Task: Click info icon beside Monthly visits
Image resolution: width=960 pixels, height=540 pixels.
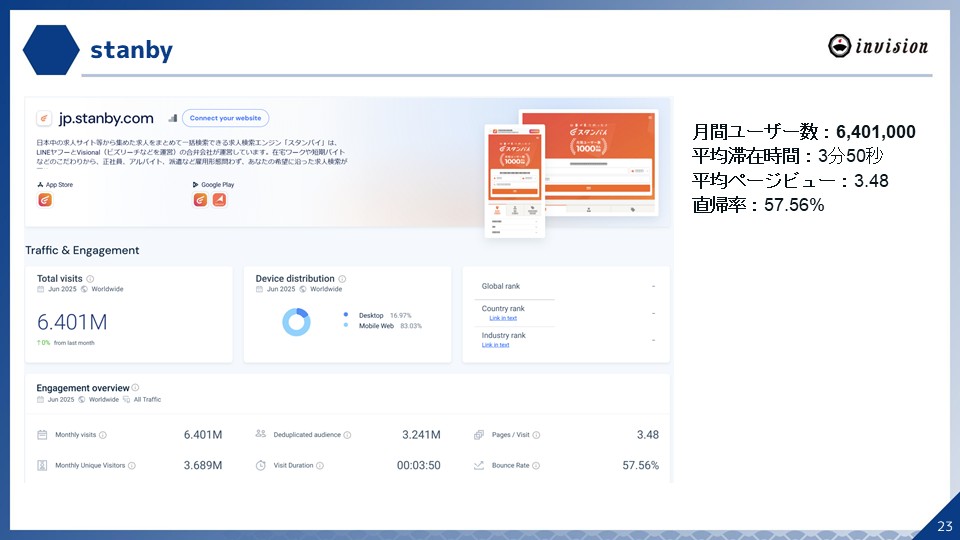Action: [x=103, y=435]
